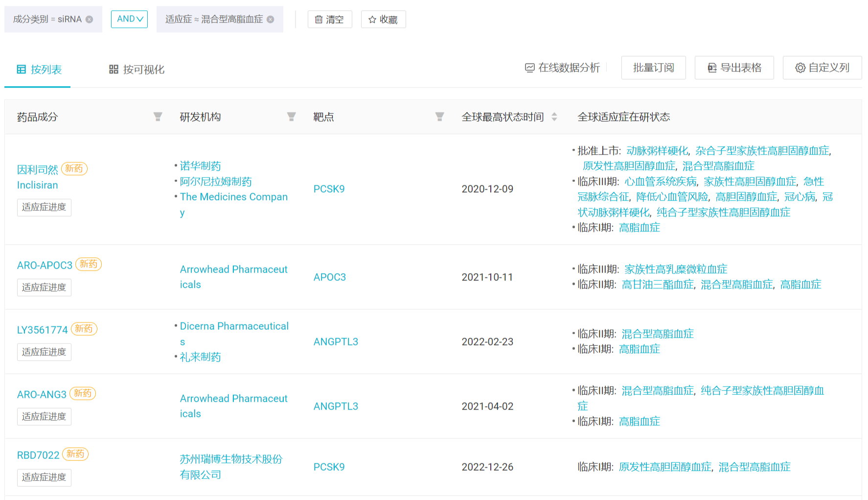
Task: Open 苏州瑞博生物技术股份有限公司 organization link
Action: 230,467
